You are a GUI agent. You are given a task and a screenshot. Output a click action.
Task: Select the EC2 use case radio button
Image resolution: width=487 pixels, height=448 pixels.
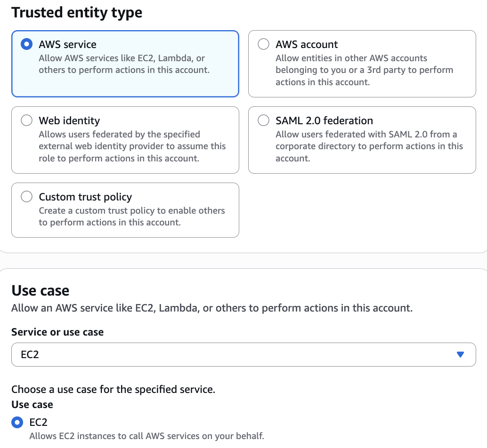pyautogui.click(x=17, y=422)
